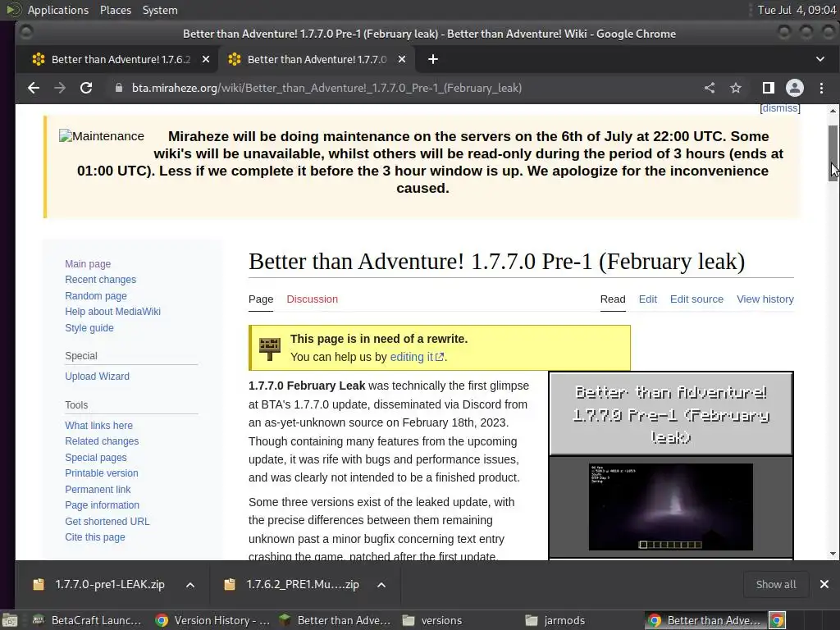The height and width of the screenshot is (630, 840).
Task: Open the Style guide link
Action: tap(89, 328)
